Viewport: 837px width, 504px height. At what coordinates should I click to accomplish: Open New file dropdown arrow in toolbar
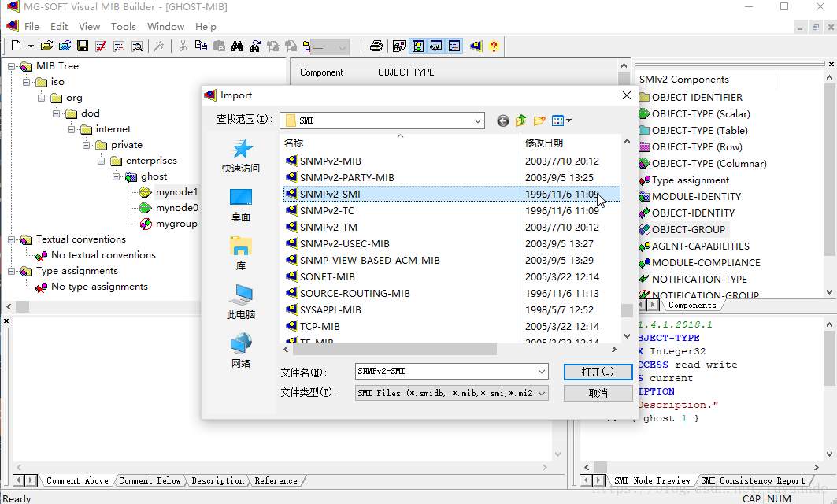(31, 46)
